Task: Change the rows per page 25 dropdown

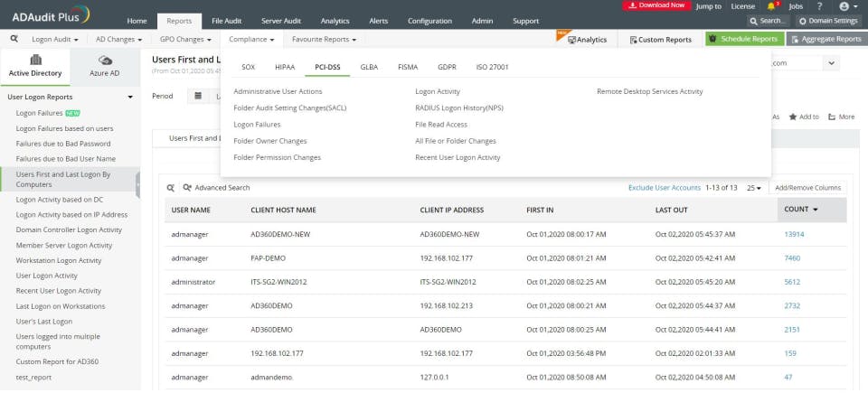Action: (x=754, y=188)
